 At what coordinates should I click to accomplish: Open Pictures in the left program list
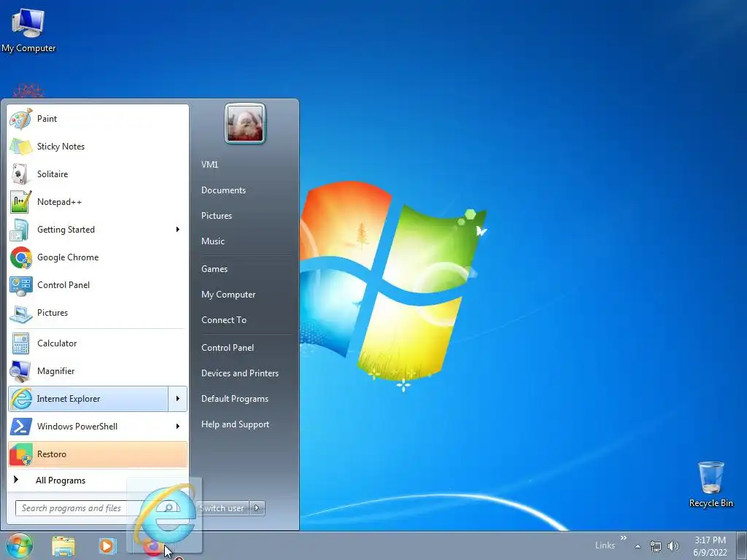click(x=98, y=312)
